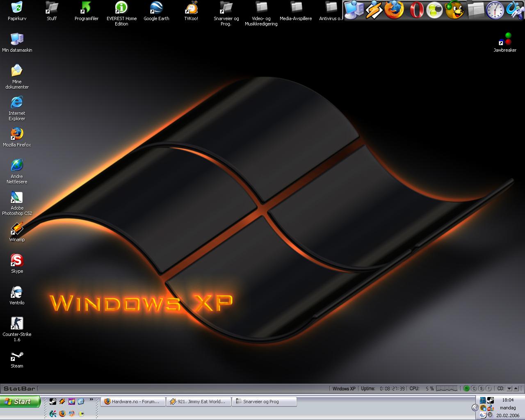525x420 pixels.
Task: Click the CPU usage graph in StatBar
Action: [x=447, y=388]
